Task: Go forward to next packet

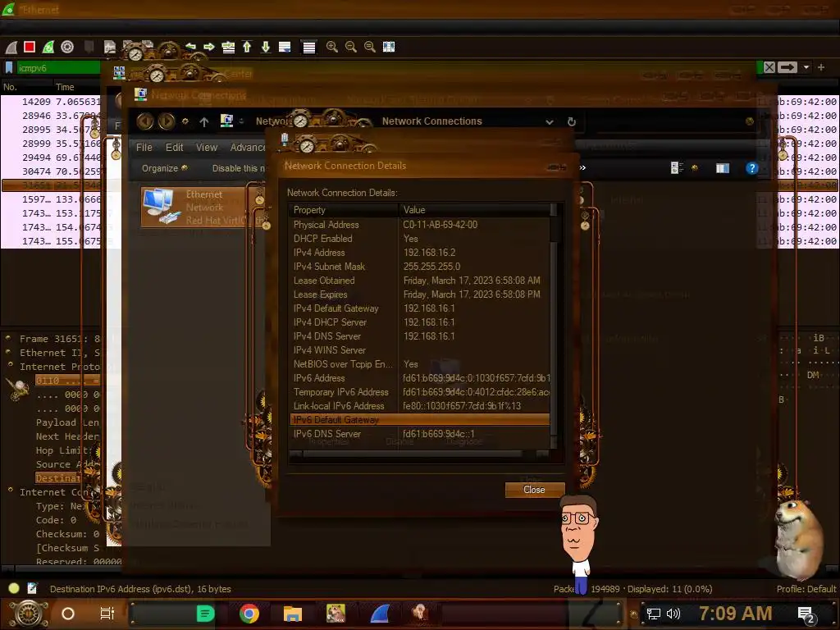Action: [209, 47]
